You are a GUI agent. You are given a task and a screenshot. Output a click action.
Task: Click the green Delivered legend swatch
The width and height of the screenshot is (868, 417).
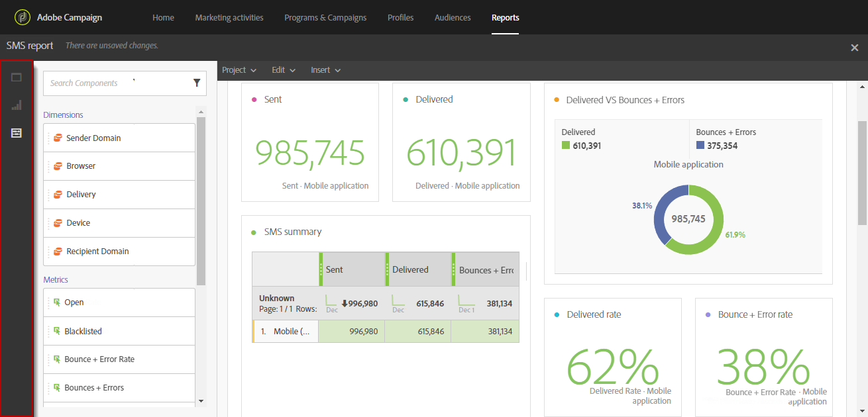click(x=566, y=146)
